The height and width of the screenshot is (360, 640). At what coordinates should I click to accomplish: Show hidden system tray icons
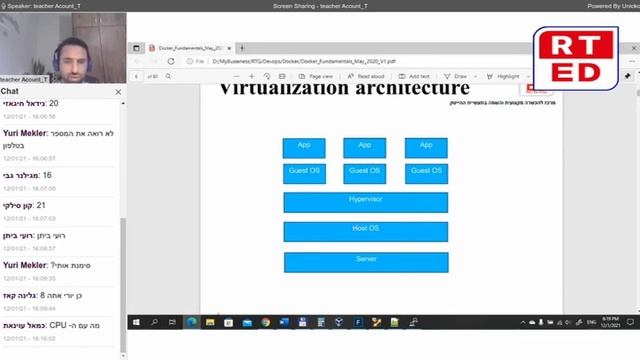tap(522, 322)
